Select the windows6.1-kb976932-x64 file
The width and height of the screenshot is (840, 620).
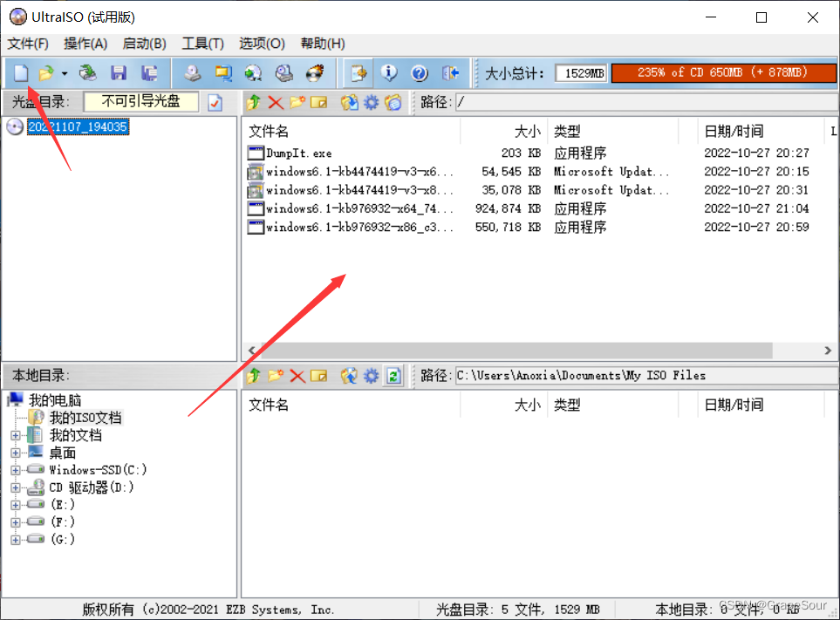point(351,208)
